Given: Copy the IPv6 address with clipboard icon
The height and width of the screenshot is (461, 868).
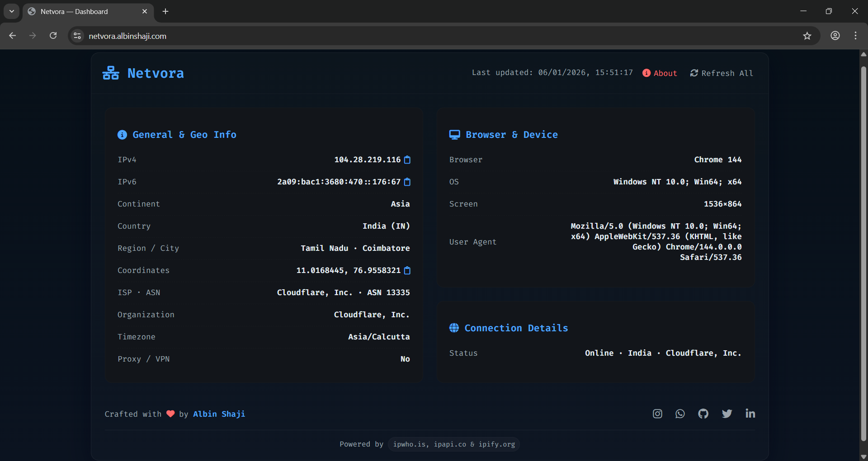Looking at the screenshot, I should (407, 182).
